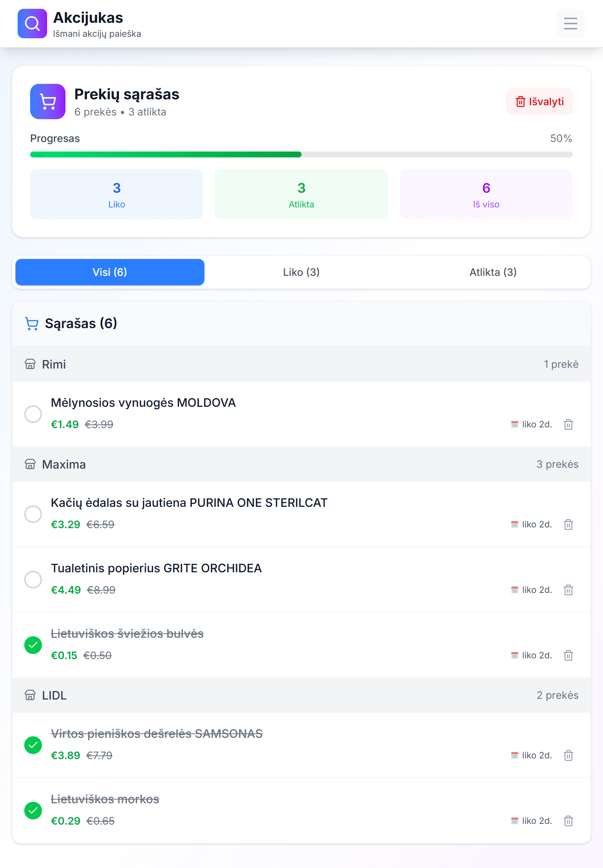
Task: Check off Tualetinis popierius GRITE ORCHIDEA
Action: [33, 580]
